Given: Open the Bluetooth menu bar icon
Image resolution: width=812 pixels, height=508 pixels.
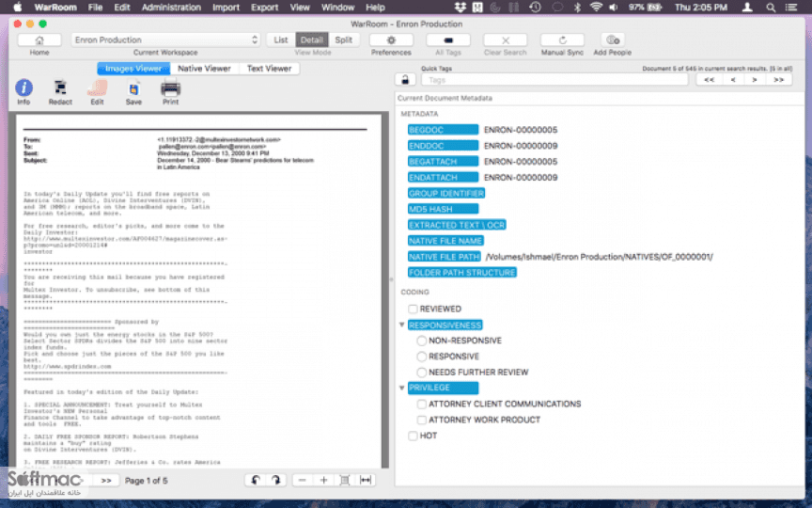Looking at the screenshot, I should pos(577,8).
